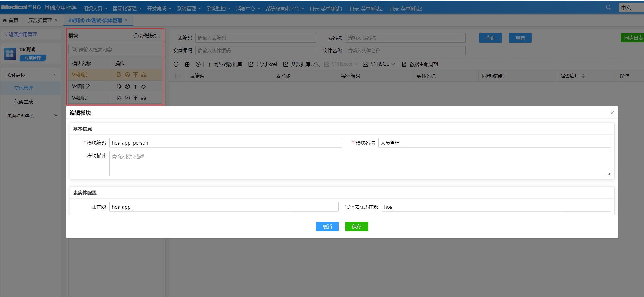Click the 模块名称 input field
This screenshot has width=644, height=297.
494,143
